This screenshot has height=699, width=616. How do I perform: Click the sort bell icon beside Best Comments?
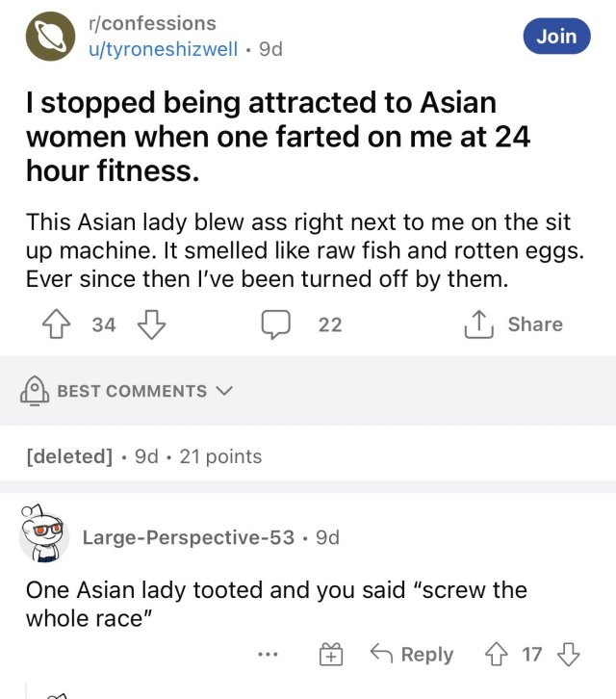tap(35, 390)
